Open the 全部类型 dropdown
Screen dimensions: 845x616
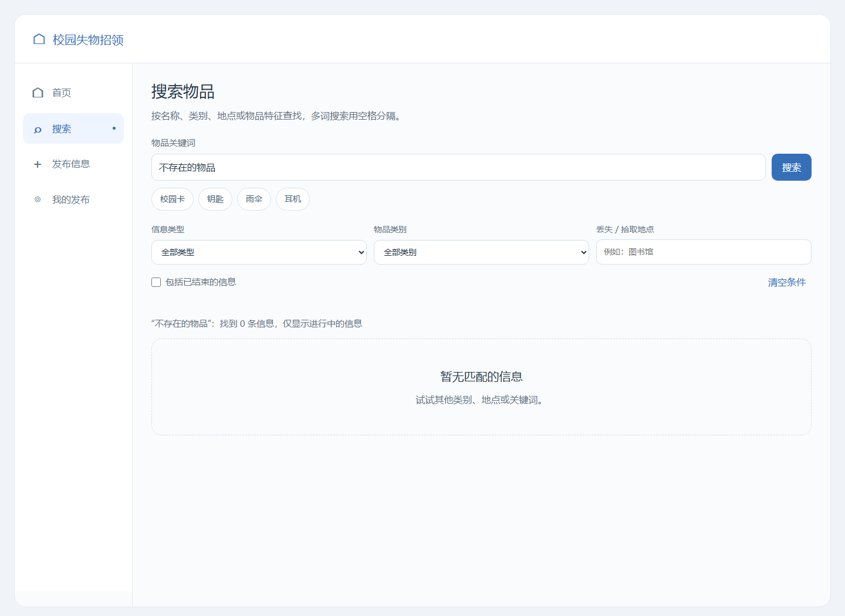[259, 252]
